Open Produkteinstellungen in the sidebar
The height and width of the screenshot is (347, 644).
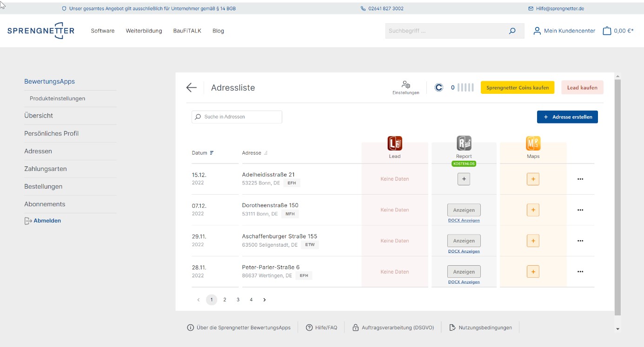click(x=57, y=98)
